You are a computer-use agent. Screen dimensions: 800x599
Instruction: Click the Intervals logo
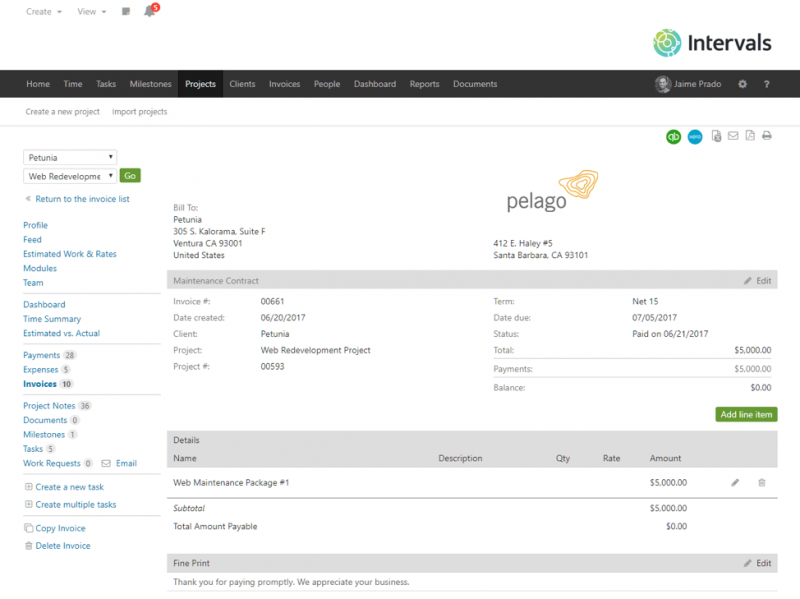(x=712, y=43)
